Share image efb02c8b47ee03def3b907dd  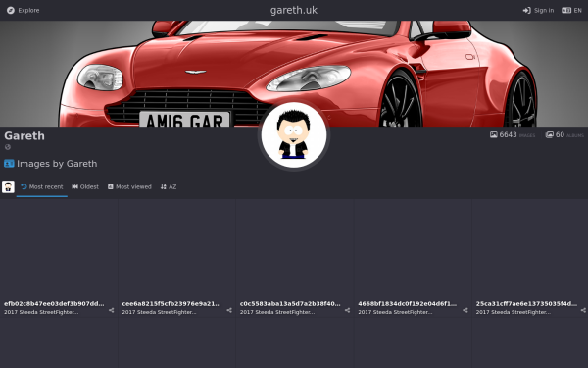coord(112,310)
